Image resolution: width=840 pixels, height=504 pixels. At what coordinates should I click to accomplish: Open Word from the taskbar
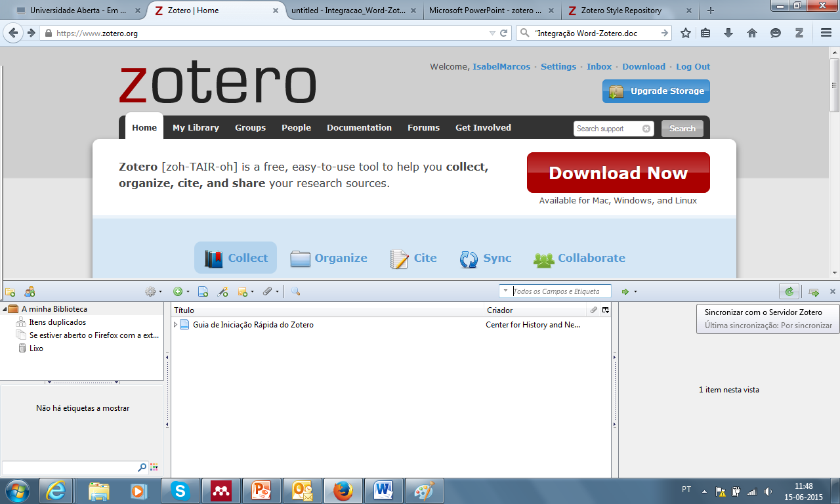pyautogui.click(x=383, y=490)
